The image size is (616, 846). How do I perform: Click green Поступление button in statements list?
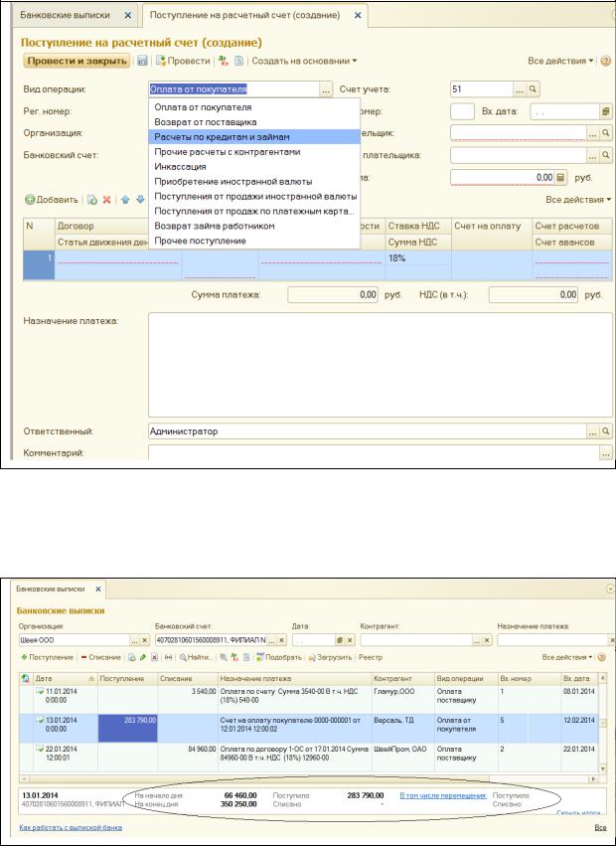(47, 658)
